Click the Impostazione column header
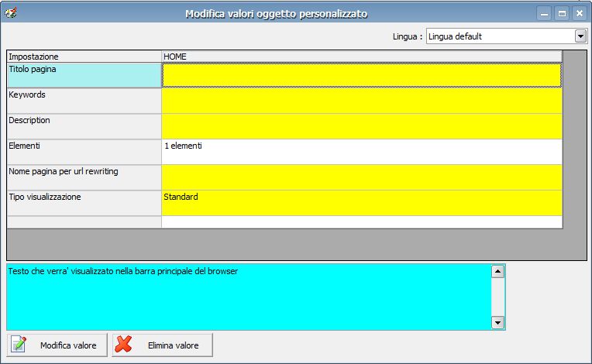Image resolution: width=592 pixels, height=364 pixels. [84, 57]
